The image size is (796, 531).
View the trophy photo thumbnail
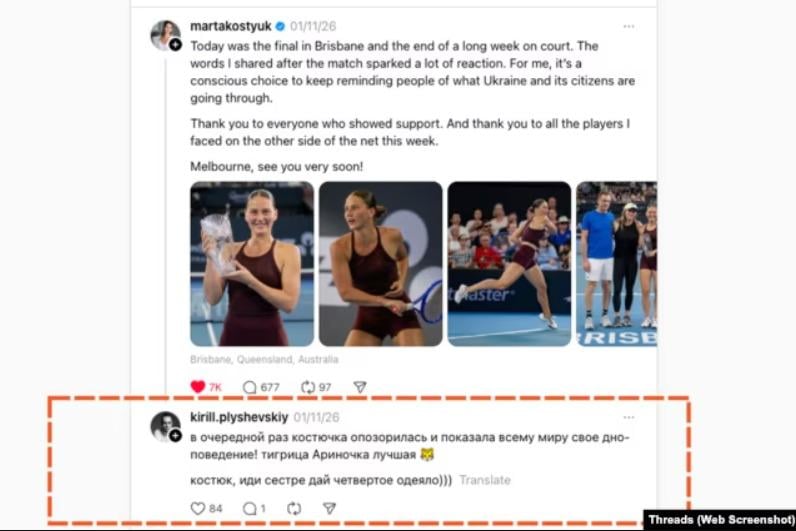point(252,264)
